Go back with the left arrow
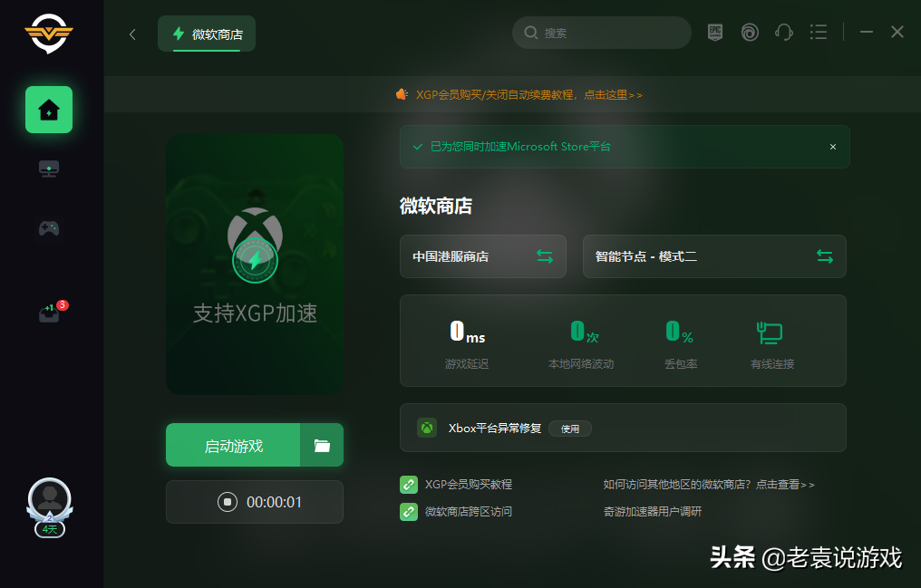921x588 pixels. tap(132, 34)
